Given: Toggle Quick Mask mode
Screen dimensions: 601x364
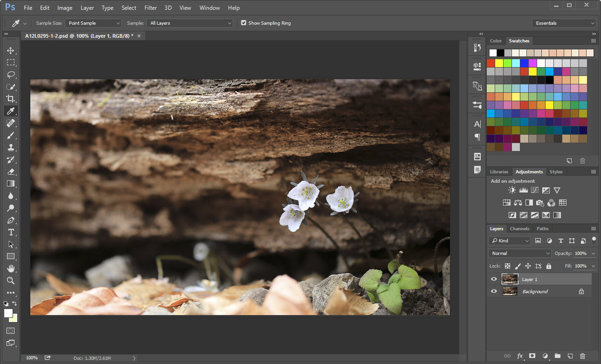Looking at the screenshot, I should point(10,330).
